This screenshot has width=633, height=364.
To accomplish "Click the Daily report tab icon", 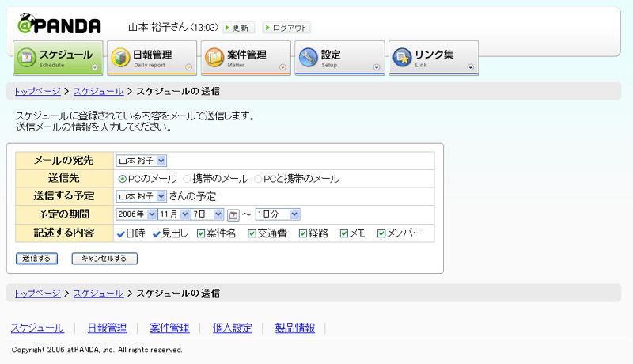I will point(120,57).
